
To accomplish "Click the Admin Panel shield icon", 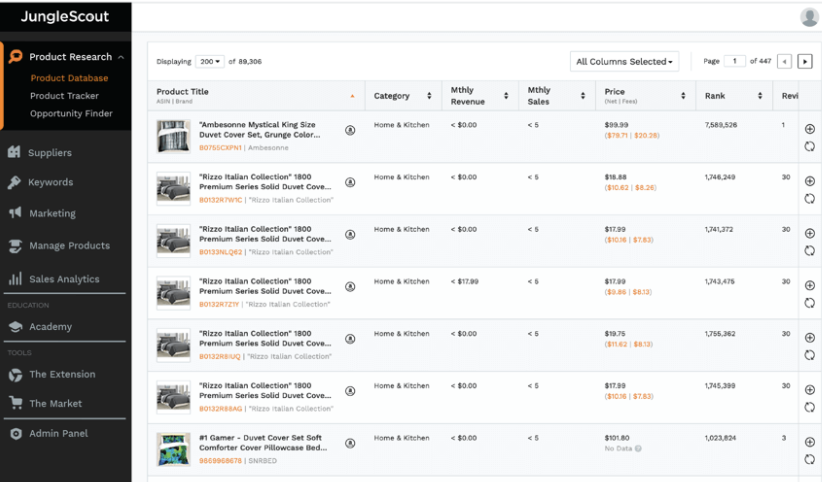I will tap(16, 433).
